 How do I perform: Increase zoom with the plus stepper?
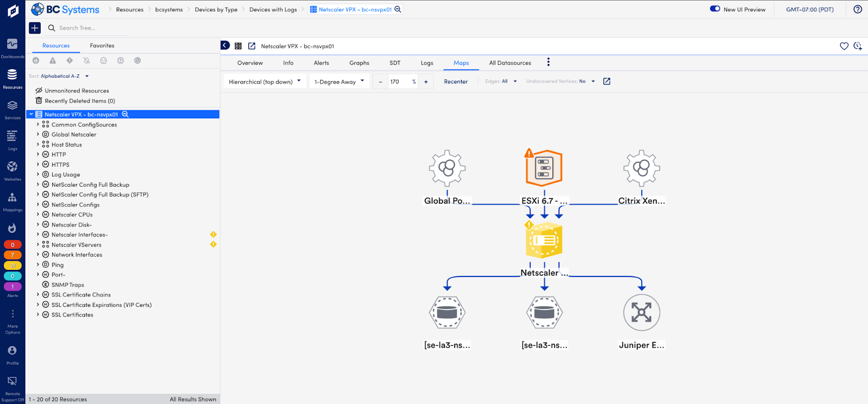coord(426,81)
